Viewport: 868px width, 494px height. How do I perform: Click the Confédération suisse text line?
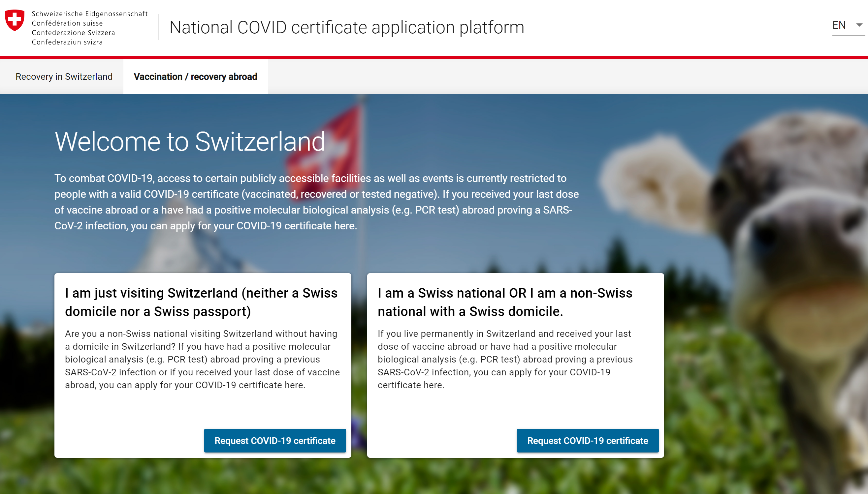point(67,23)
